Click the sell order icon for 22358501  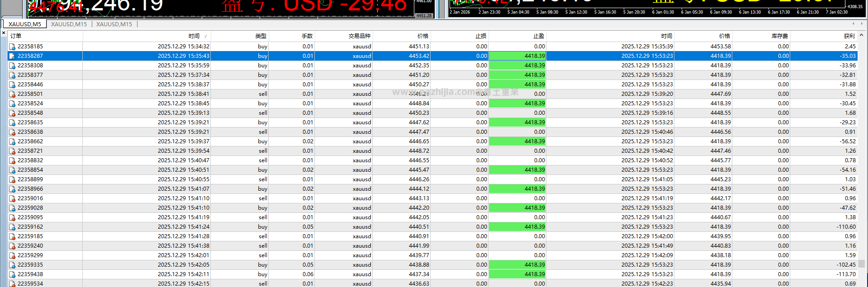12,94
